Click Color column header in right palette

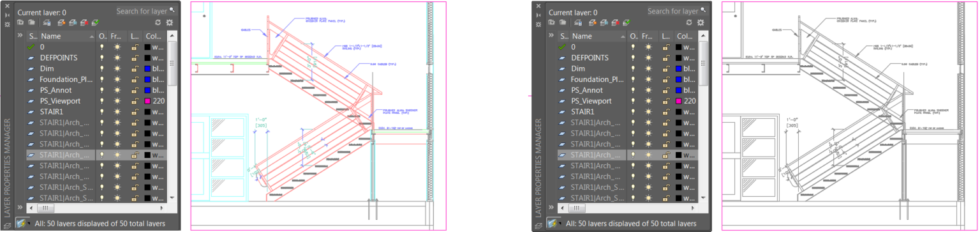pos(686,36)
